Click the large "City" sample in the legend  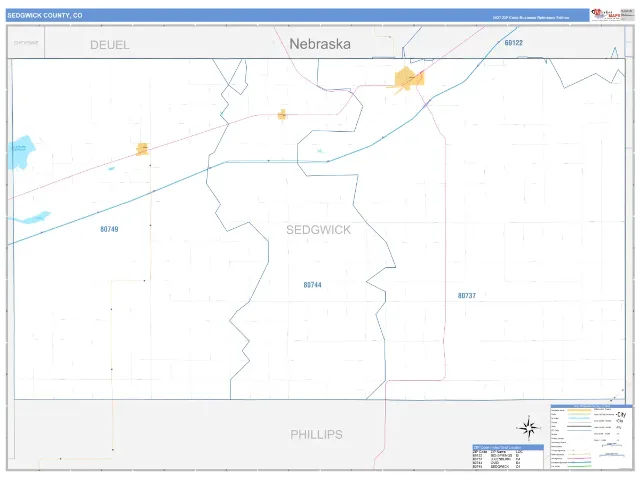[621, 414]
